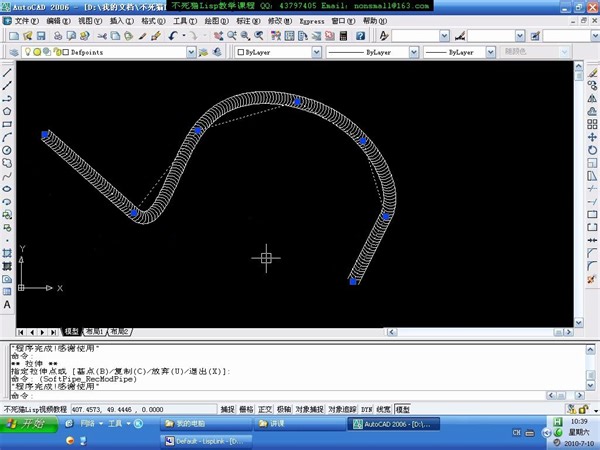Click the blue grip at polyline left end
This screenshot has height=450, width=600.
tap(45, 134)
